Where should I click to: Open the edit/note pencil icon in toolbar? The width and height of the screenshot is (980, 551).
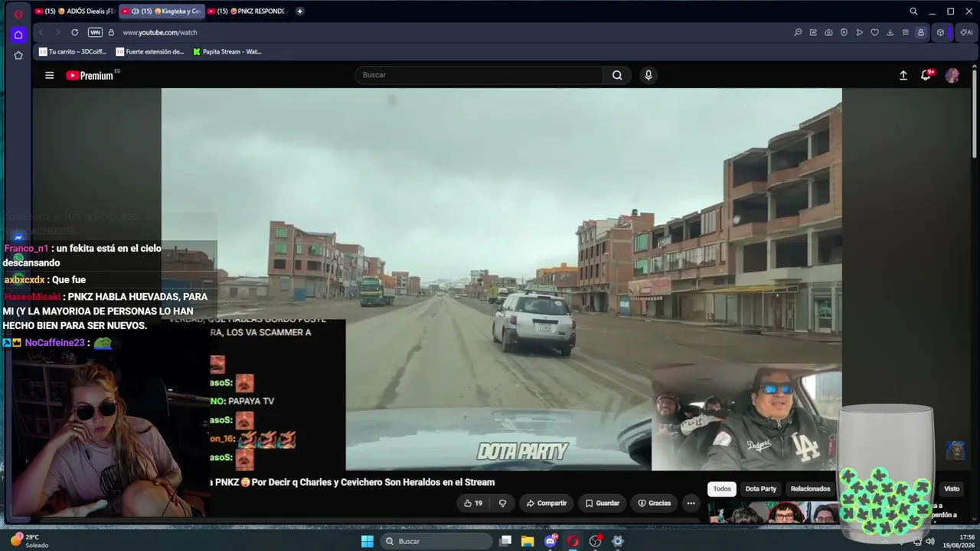tap(813, 32)
